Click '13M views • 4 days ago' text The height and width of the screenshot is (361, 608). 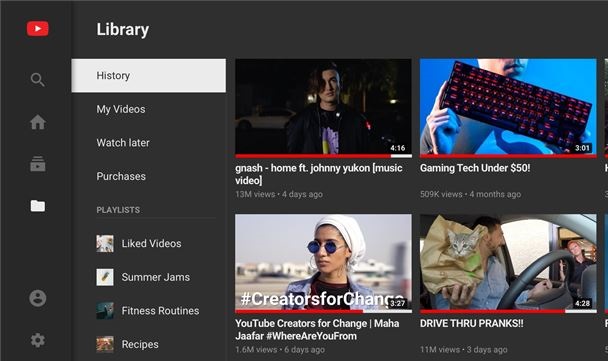[279, 194]
